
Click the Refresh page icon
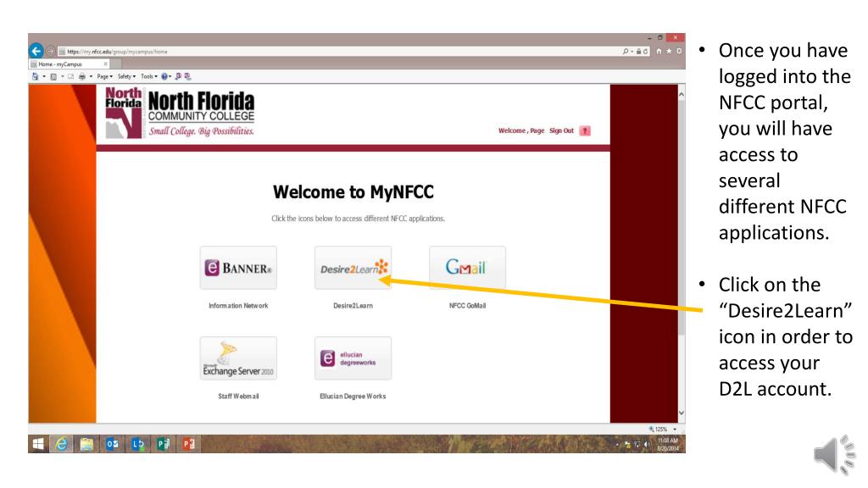coord(645,51)
